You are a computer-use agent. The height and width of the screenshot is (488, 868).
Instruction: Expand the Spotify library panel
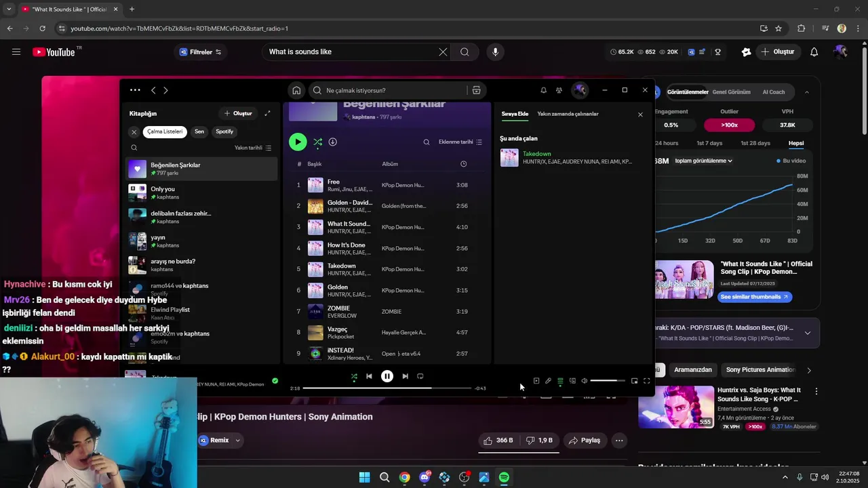pos(267,113)
